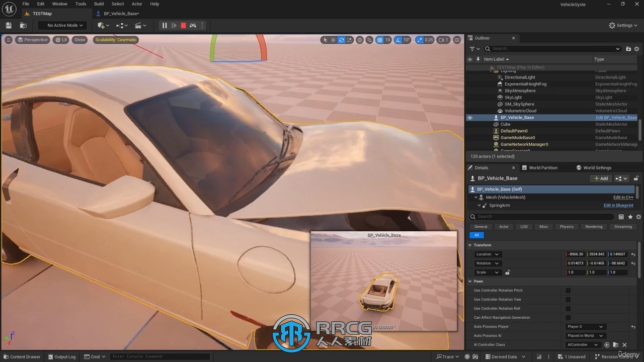Open the Add content cube-plus dropdown
The height and width of the screenshot is (362, 644).
(x=104, y=25)
